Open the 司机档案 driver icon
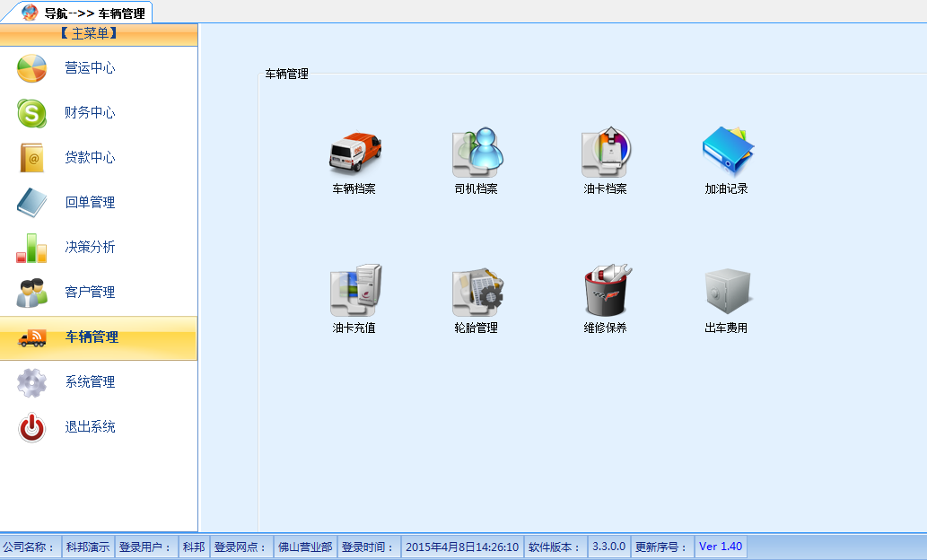 [x=477, y=153]
